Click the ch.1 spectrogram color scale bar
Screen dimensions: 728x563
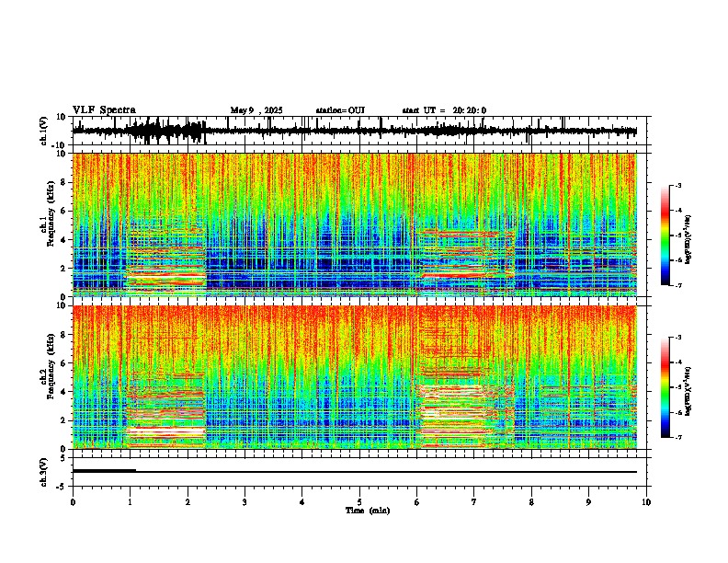tap(665, 236)
